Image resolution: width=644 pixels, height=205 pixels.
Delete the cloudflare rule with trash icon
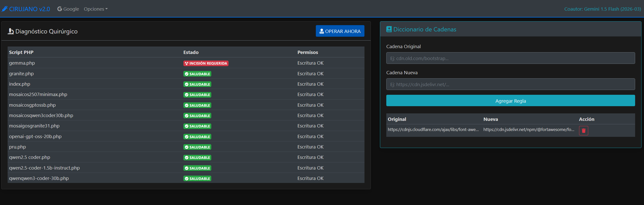(x=583, y=131)
